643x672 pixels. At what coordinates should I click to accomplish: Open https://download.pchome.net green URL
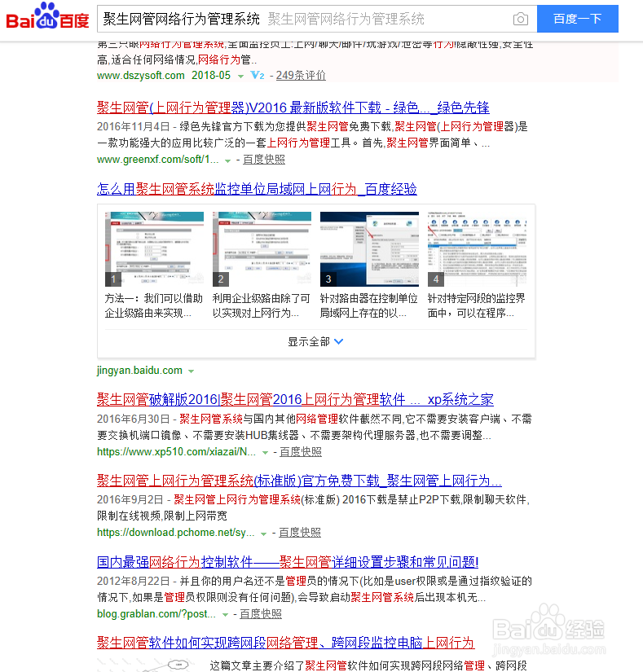coord(175,533)
